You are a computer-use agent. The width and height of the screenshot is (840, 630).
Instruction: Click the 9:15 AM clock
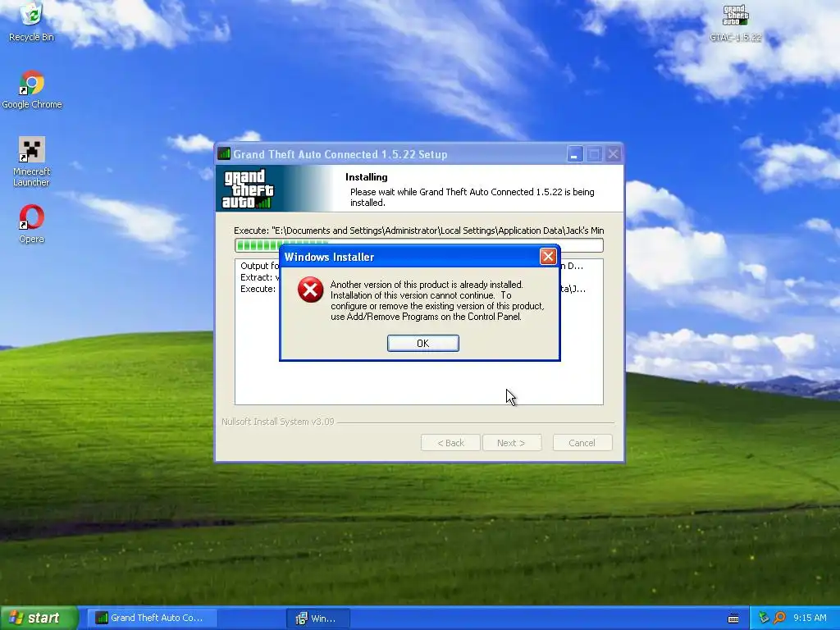[810, 618]
